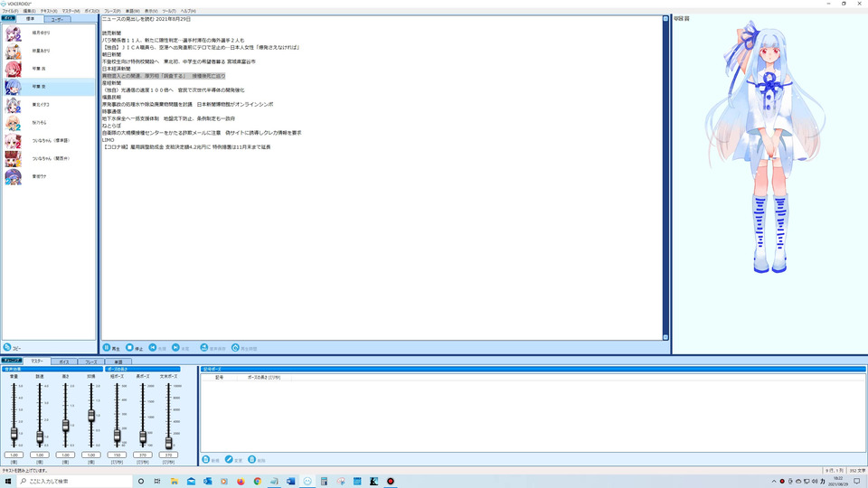
Task: Click the 音量 value input field
Action: [x=14, y=455]
